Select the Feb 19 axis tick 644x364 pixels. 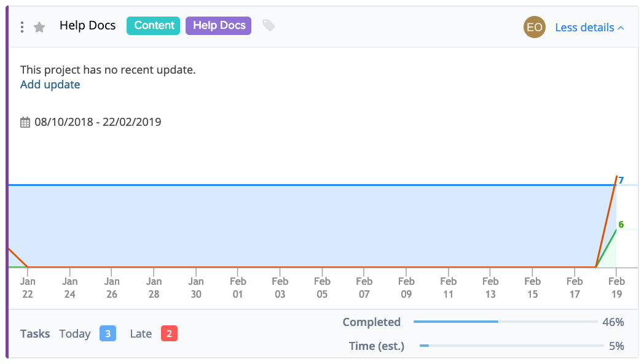click(616, 288)
